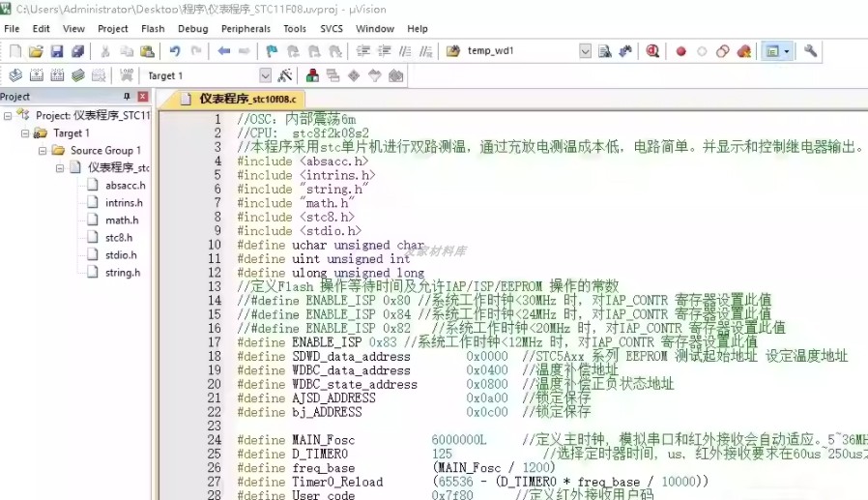The image size is (868, 500).
Task: Open the Edit menu
Action: [41, 29]
